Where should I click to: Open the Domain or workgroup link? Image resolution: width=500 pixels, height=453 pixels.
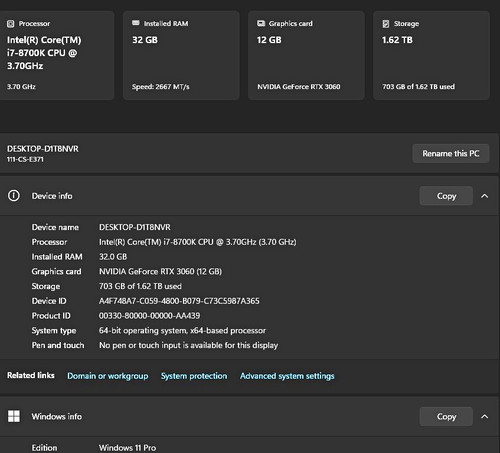click(108, 376)
